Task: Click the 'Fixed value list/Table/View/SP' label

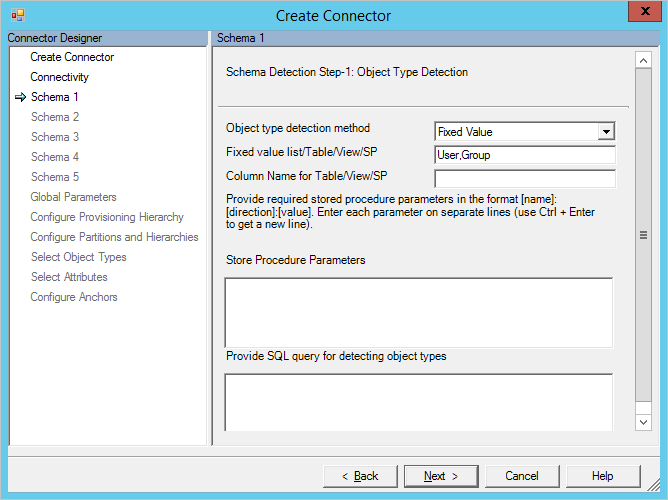Action: click(x=301, y=152)
